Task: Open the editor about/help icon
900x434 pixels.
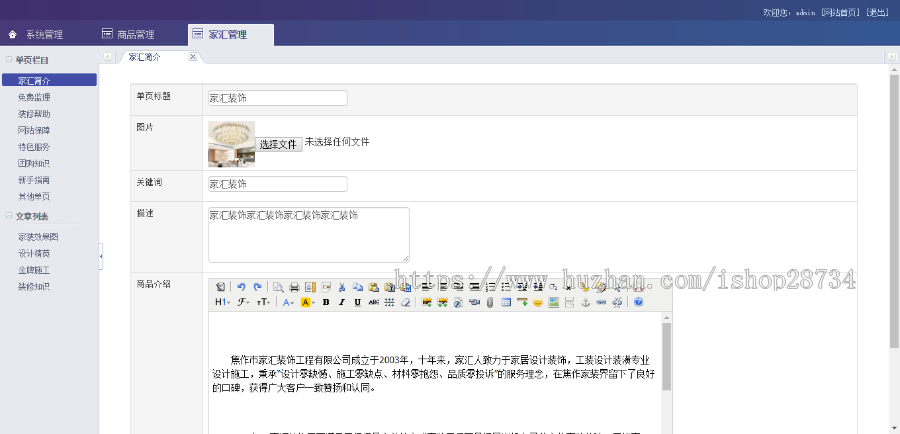Action: click(638, 303)
